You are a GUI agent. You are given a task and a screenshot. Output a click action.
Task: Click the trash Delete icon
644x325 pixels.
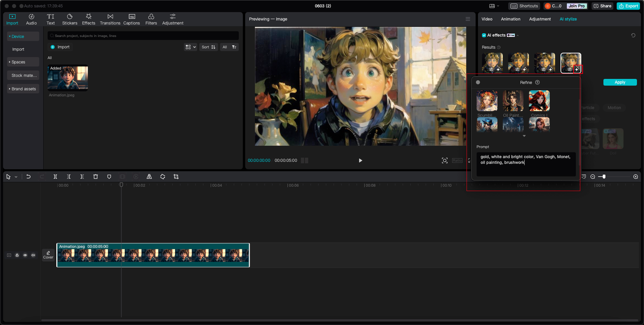click(x=96, y=177)
